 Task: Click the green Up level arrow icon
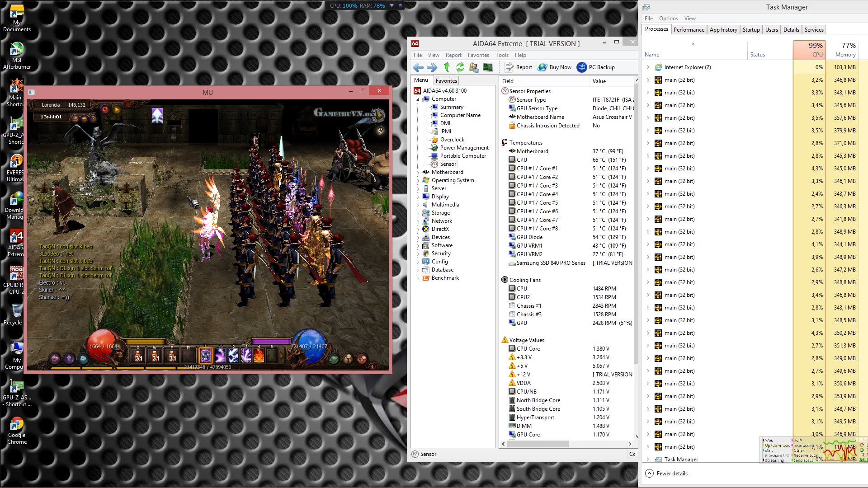coord(447,68)
